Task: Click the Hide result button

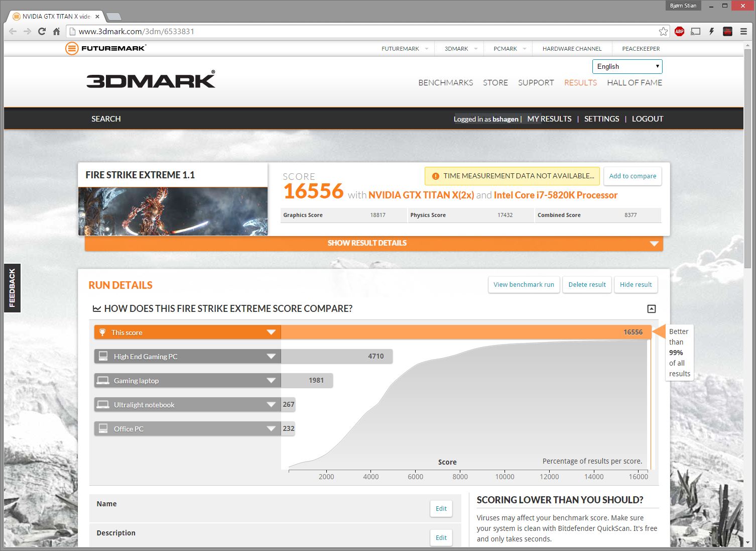Action: click(636, 285)
